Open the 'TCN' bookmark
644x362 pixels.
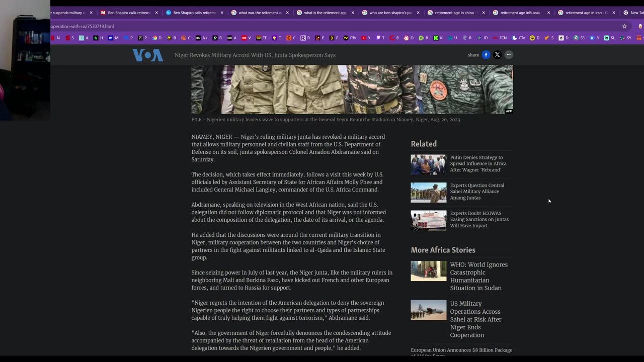[x=499, y=38]
